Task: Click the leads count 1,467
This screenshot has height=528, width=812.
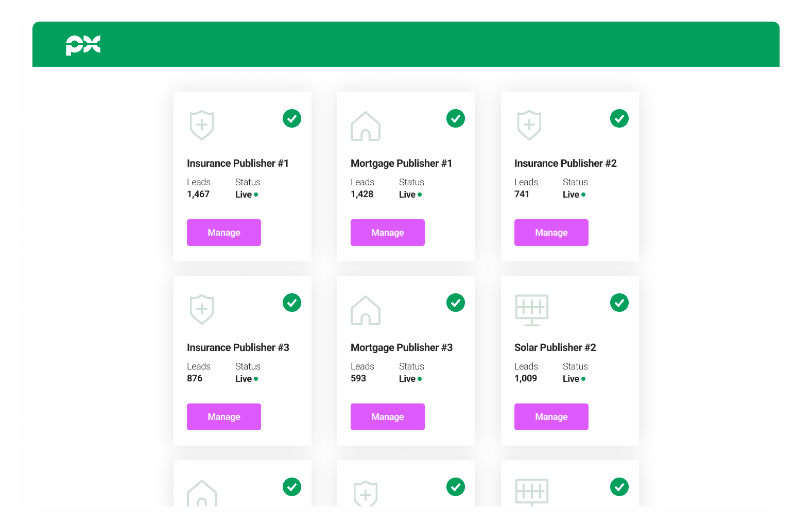Action: pos(198,194)
